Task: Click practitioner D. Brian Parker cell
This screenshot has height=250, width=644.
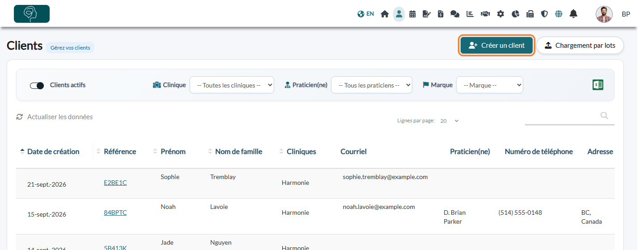Action: pyautogui.click(x=454, y=217)
